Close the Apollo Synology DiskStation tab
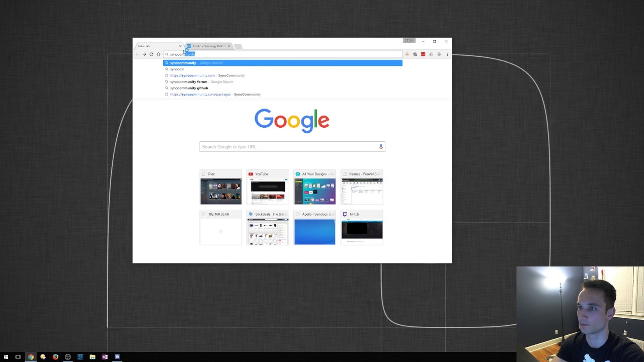 coord(228,46)
